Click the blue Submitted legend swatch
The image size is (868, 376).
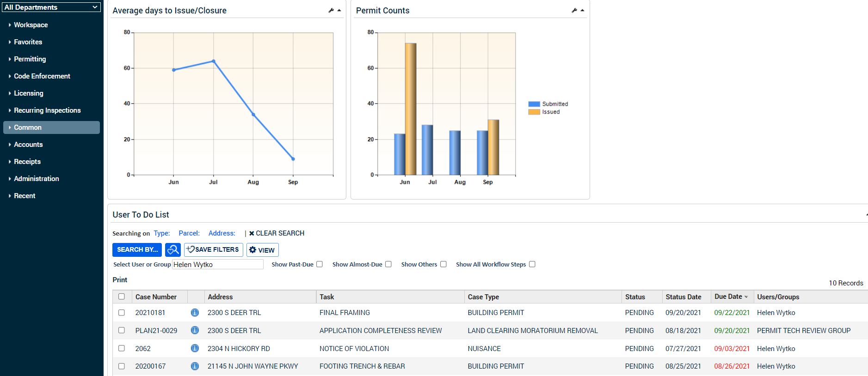(x=534, y=104)
